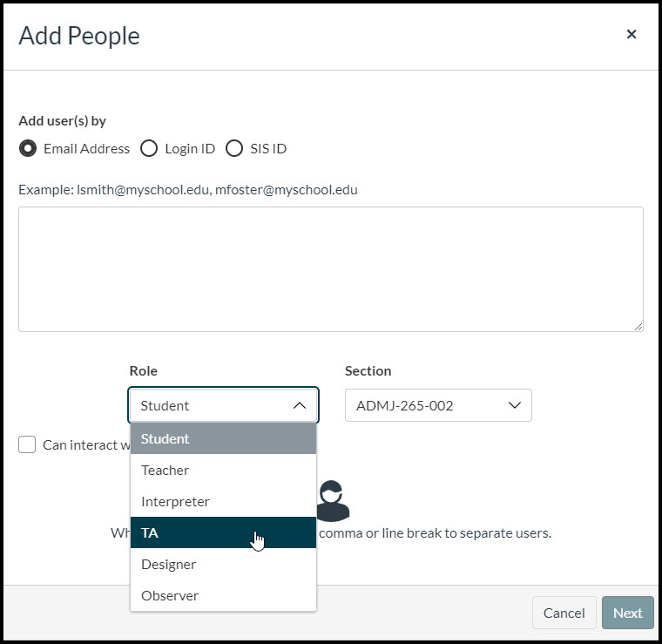Screen dimensions: 662x644
Task: Click the Section dropdown down-chevron arrow
Action: pyautogui.click(x=514, y=405)
